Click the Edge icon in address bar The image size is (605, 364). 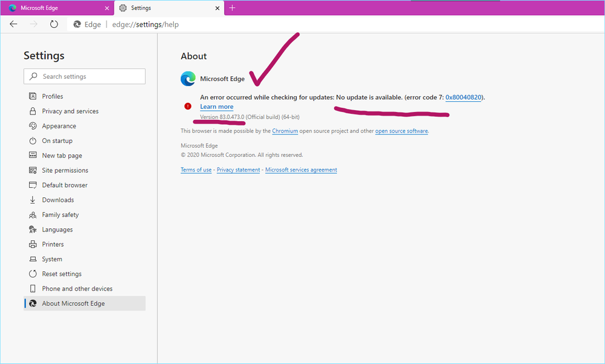tap(77, 24)
